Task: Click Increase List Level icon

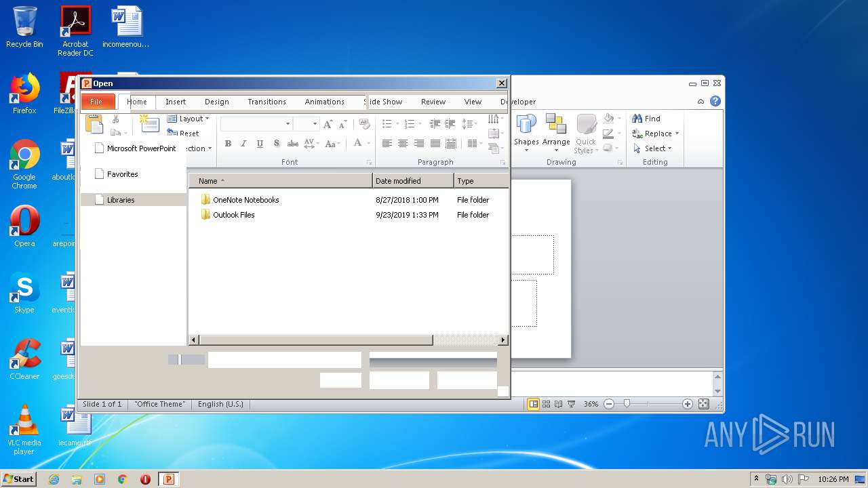Action: 450,124
